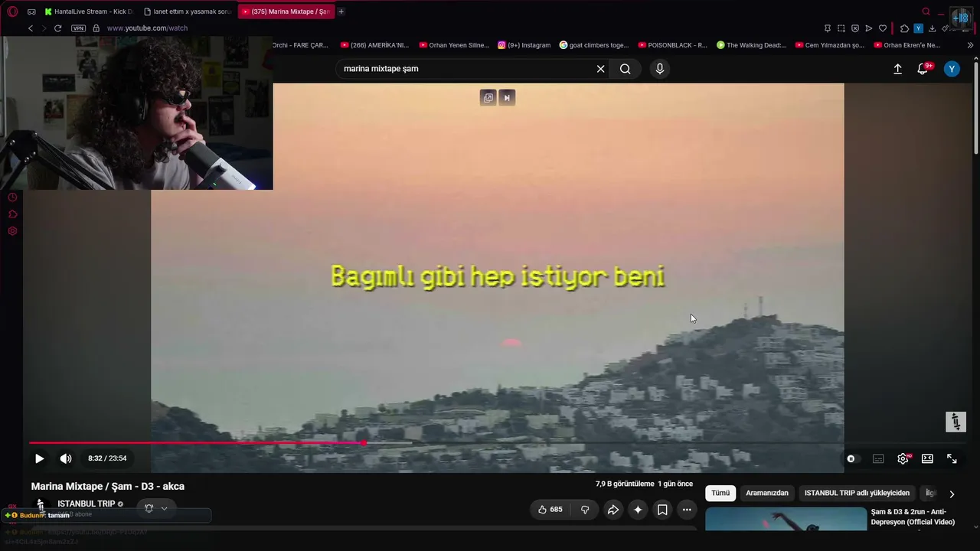
Task: Click the sparkle Ask AI button
Action: pyautogui.click(x=638, y=510)
